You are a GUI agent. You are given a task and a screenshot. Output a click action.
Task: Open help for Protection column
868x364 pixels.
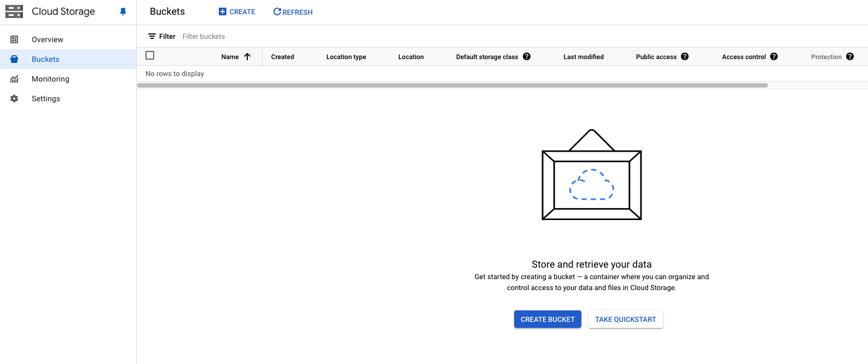tap(850, 56)
